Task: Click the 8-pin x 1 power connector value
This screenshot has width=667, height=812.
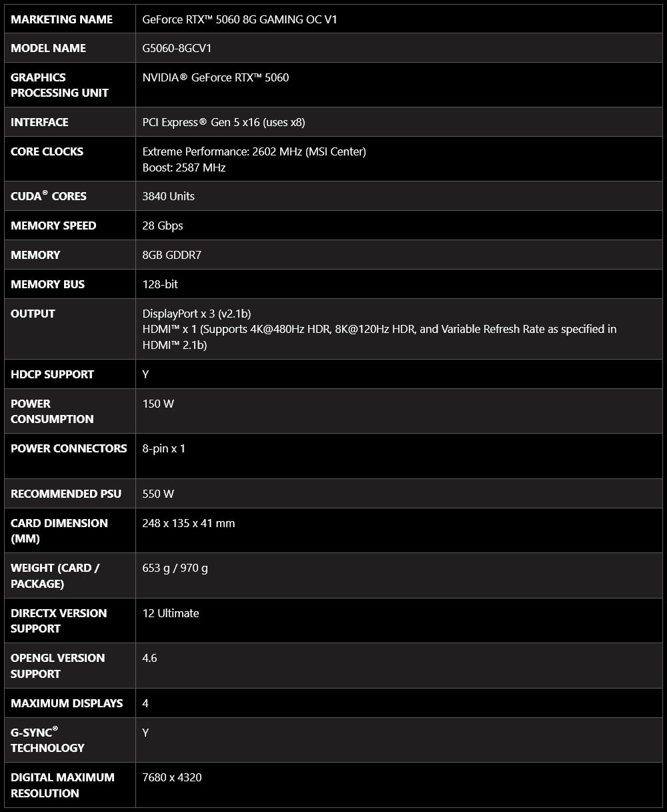Action: pyautogui.click(x=164, y=448)
